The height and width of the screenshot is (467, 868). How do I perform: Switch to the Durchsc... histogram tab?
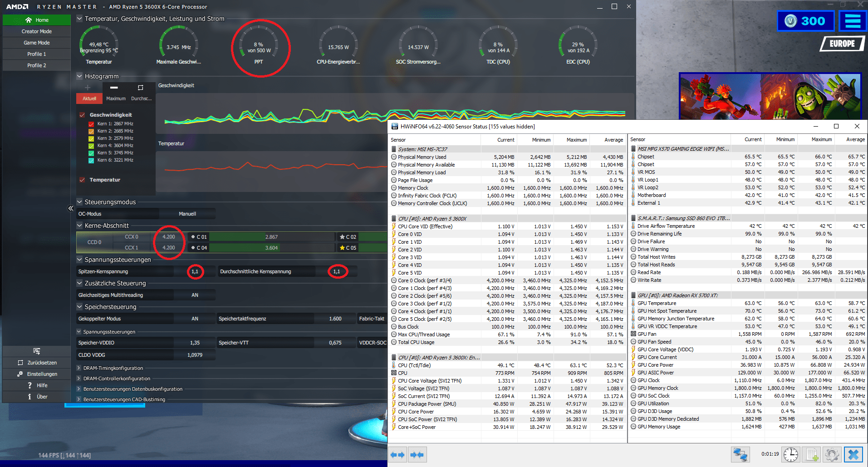[142, 98]
